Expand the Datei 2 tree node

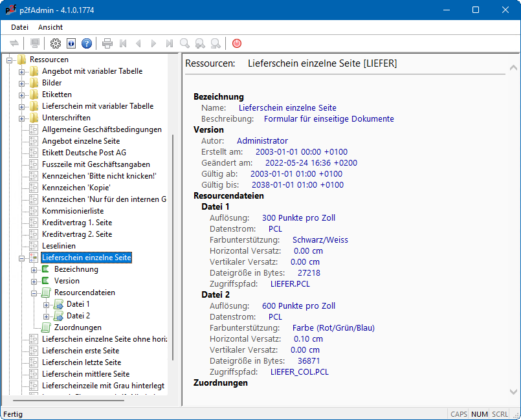pyautogui.click(x=47, y=316)
